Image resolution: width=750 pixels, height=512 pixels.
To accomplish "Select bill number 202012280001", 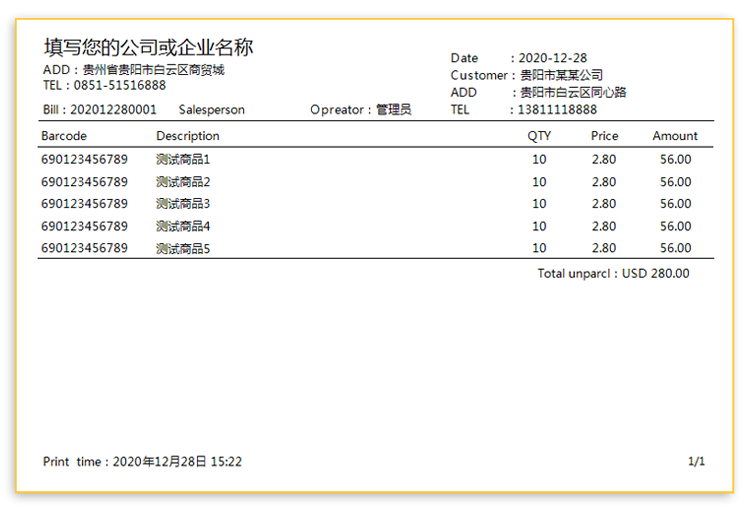I will coord(113,110).
